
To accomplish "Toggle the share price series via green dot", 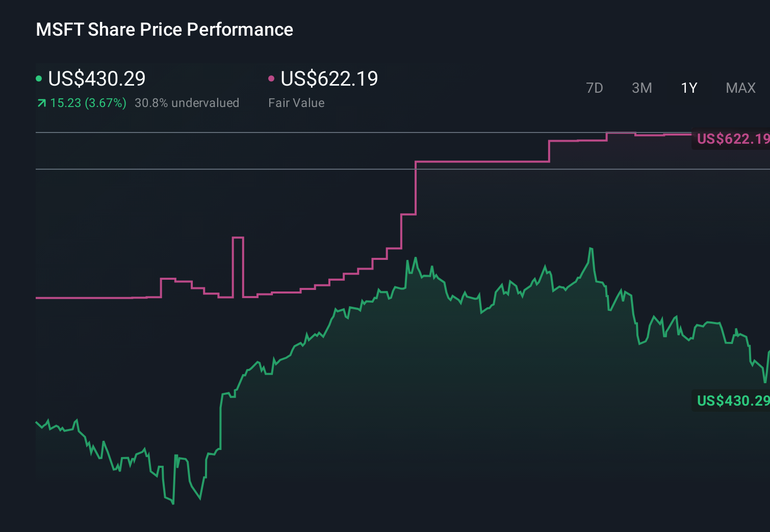I will [x=39, y=78].
